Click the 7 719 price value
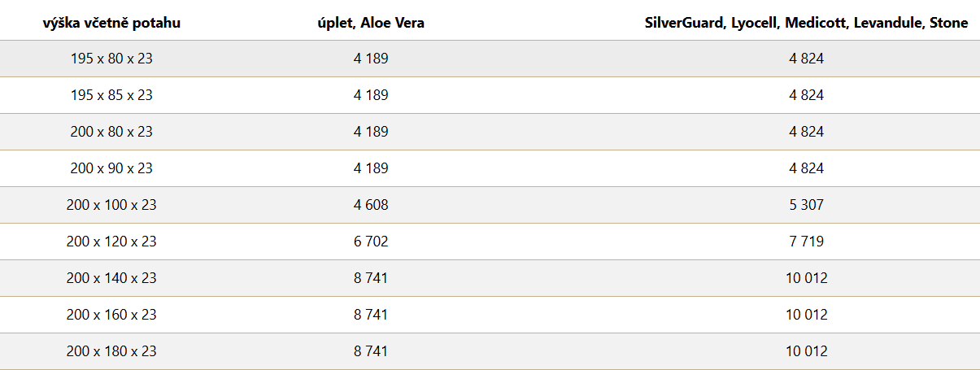Viewport: 980px width, 370px height. 806,242
